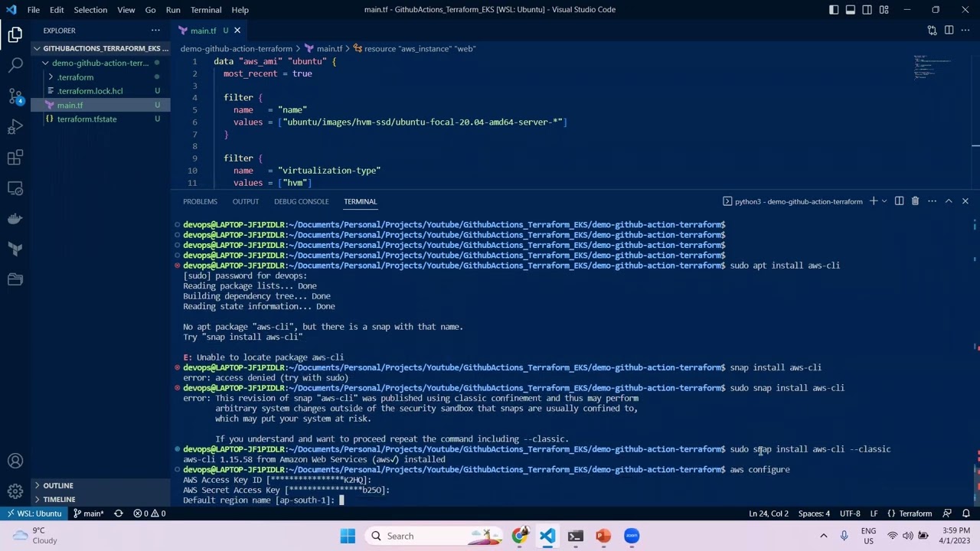The image size is (980, 551).
Task: Open Source Control view with 4 changes
Action: click(15, 96)
